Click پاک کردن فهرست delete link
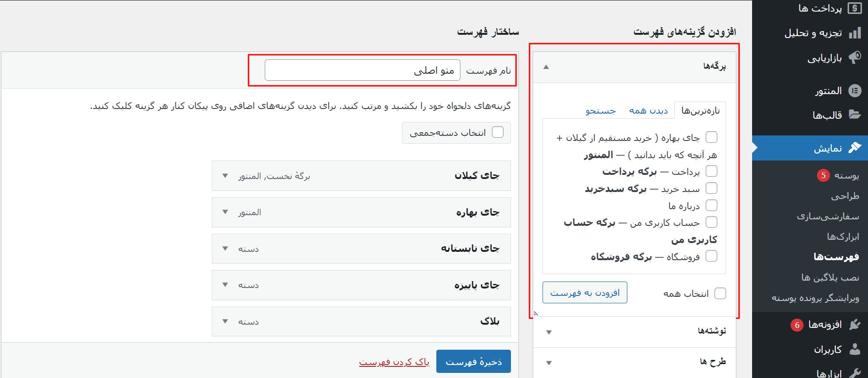 (394, 362)
